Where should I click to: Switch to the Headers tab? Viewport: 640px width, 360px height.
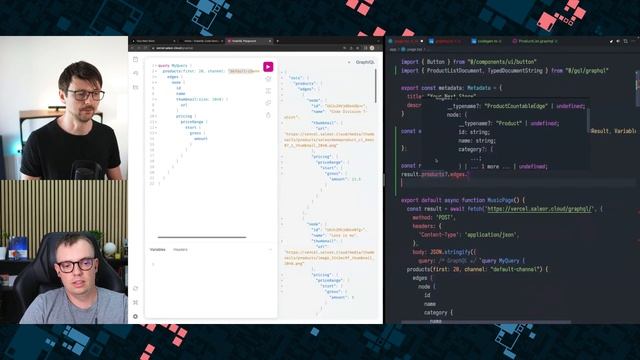click(x=180, y=249)
